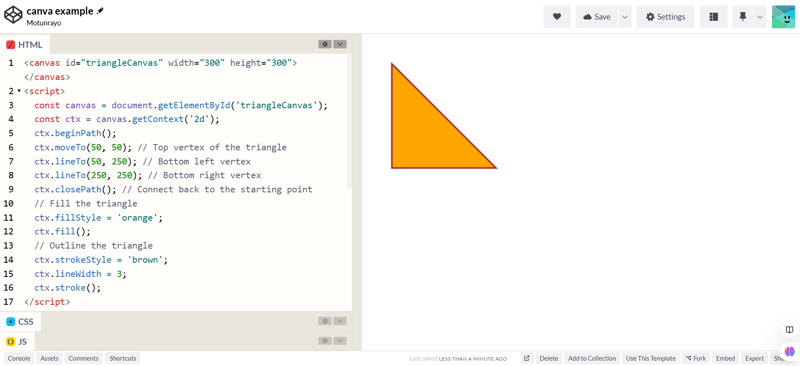800x366 pixels.
Task: Open HTML editor settings gear
Action: point(324,44)
